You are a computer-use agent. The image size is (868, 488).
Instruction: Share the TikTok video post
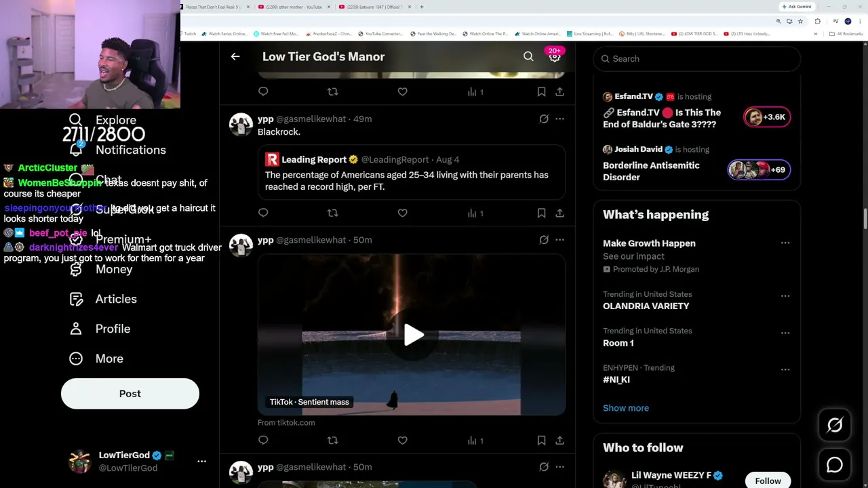coord(559,441)
